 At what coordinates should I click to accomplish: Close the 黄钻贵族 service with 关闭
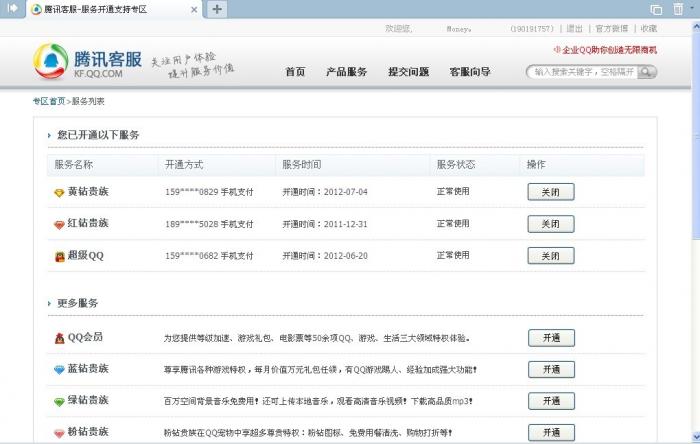[x=551, y=192]
